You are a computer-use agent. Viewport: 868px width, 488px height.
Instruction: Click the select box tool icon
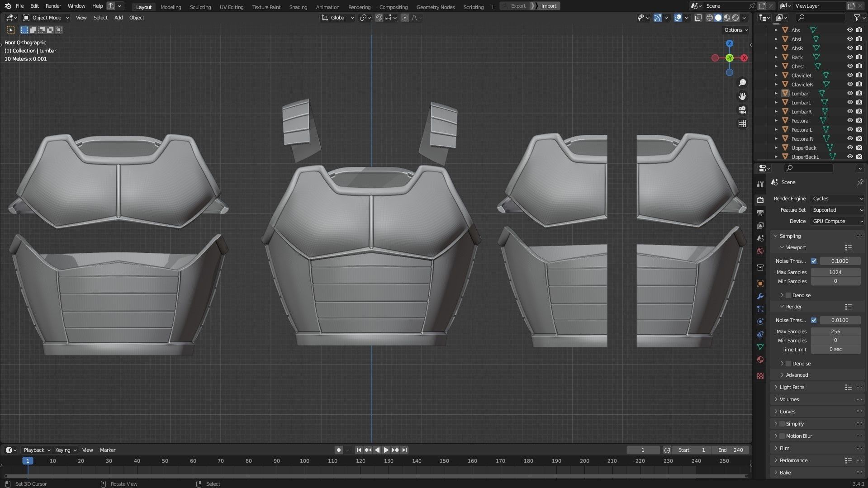pos(11,30)
